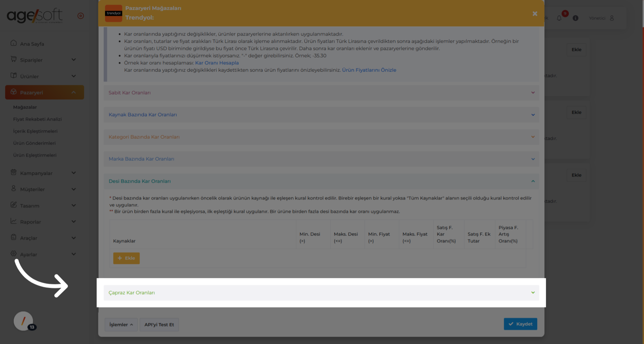Open the notifications bell icon
The width and height of the screenshot is (644, 344).
pyautogui.click(x=559, y=18)
